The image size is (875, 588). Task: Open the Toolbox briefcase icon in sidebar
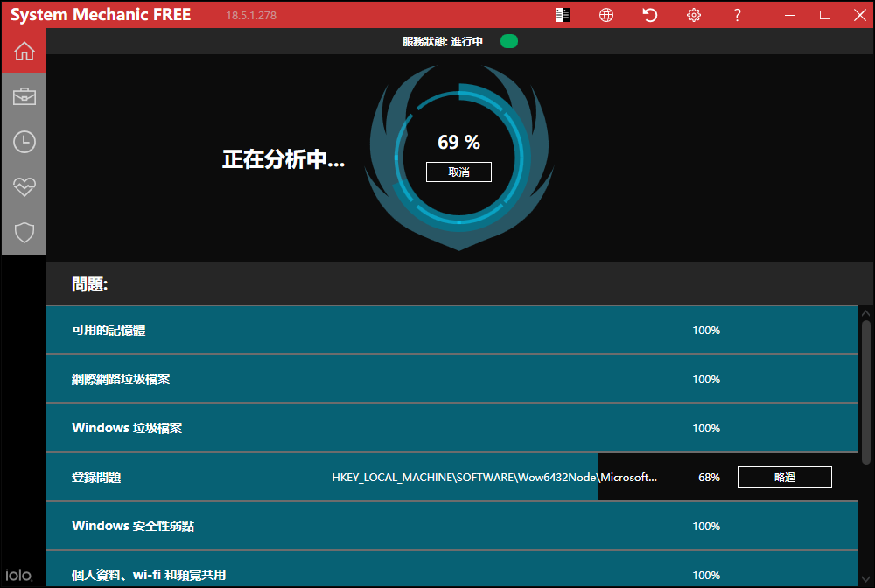pos(24,96)
